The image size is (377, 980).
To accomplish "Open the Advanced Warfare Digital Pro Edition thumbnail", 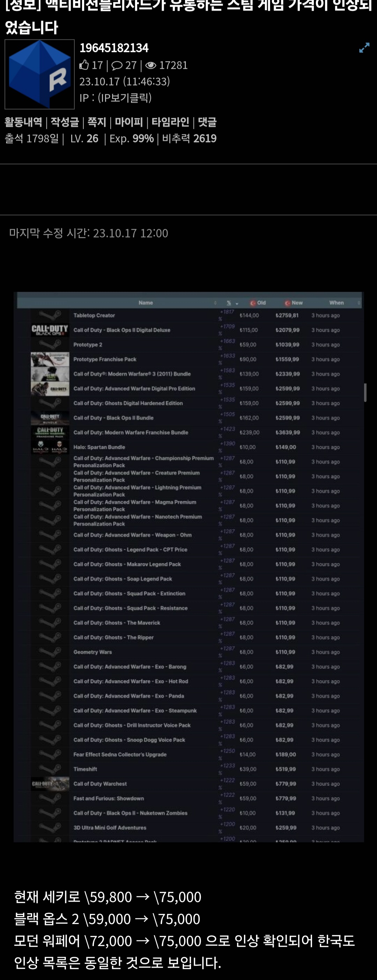I will click(50, 388).
